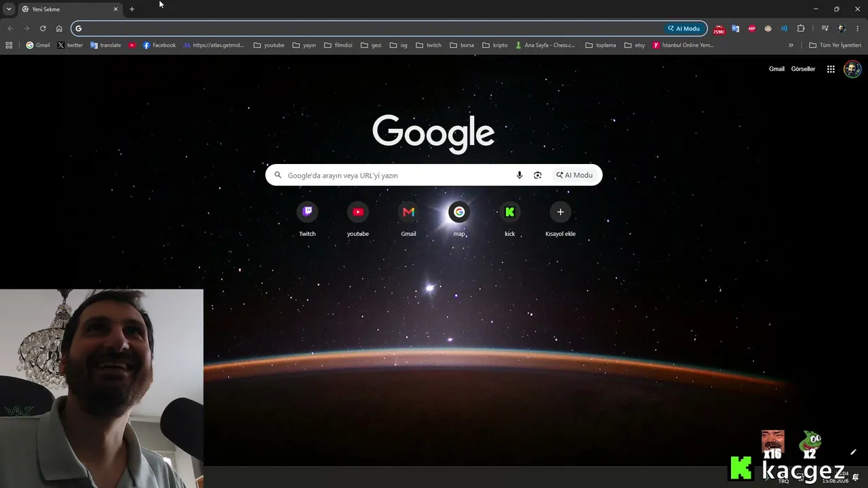Click AI Modu in the address bar

(x=684, y=28)
